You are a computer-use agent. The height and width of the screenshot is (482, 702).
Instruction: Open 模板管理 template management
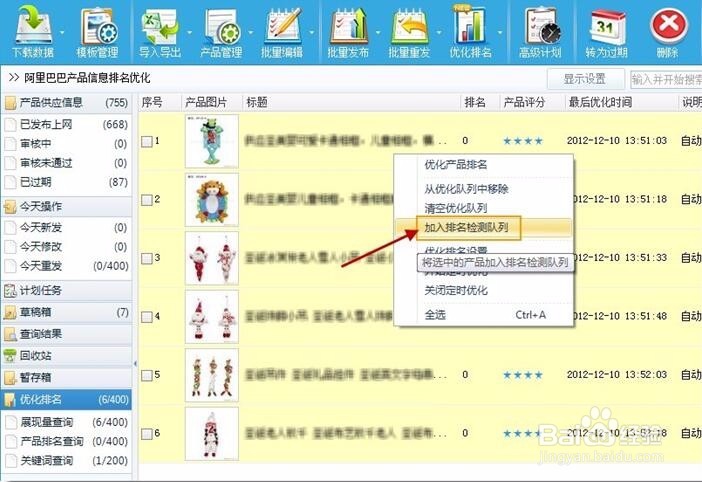pos(98,31)
